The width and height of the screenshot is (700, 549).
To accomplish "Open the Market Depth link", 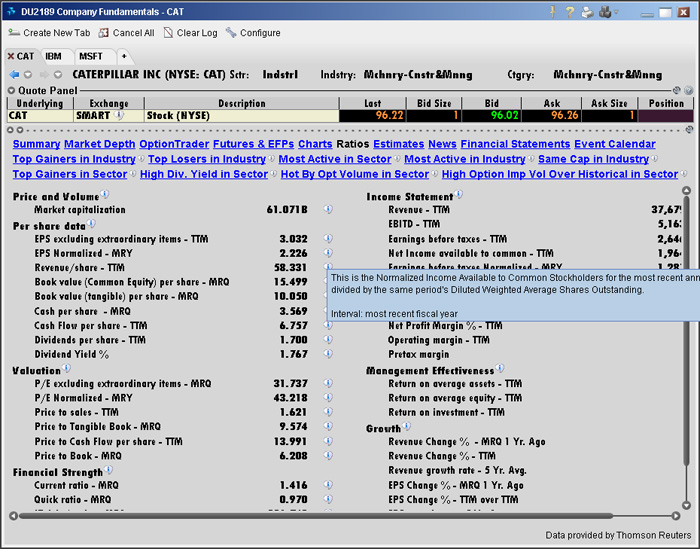I will [100, 144].
